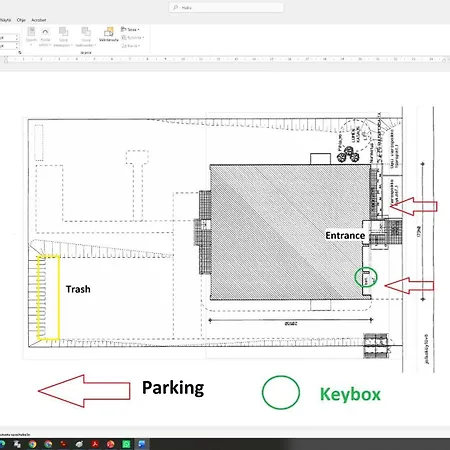Viewport: 450px width, 450px height.
Task: Adjust the lower size field stepper
Action: (17, 46)
